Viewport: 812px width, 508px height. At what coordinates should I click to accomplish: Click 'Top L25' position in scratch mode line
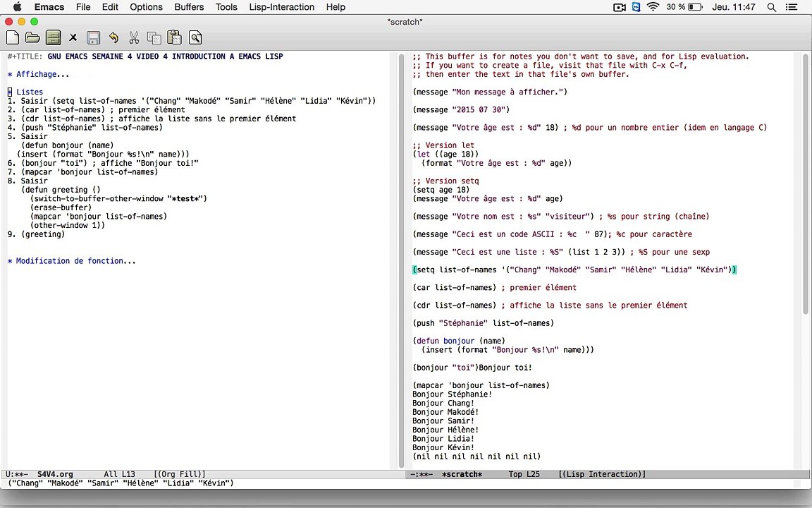point(524,474)
